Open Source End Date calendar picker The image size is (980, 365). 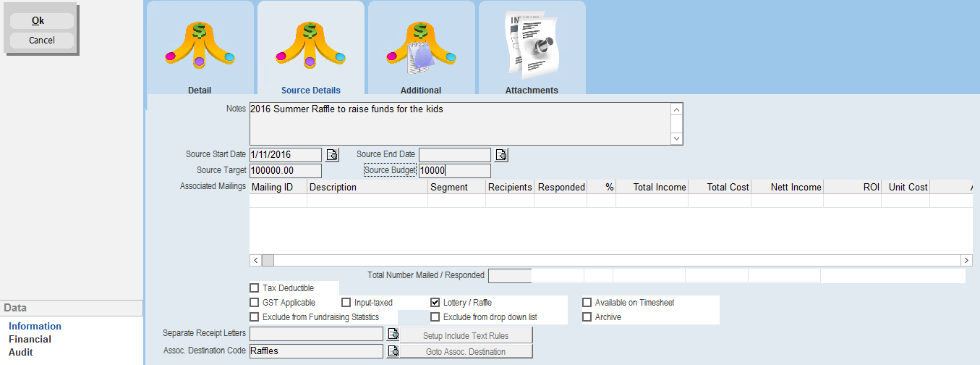(x=501, y=154)
